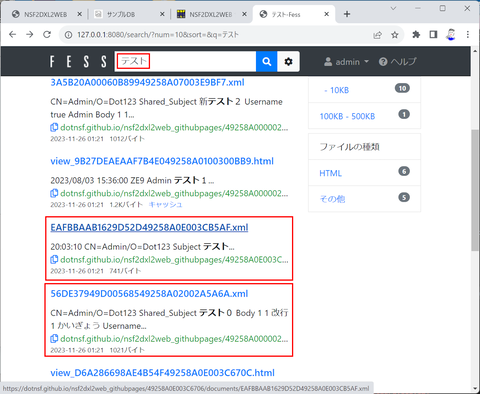Click scrollbar up arrow
Viewport: 480px width, 394px height.
(x=475, y=51)
